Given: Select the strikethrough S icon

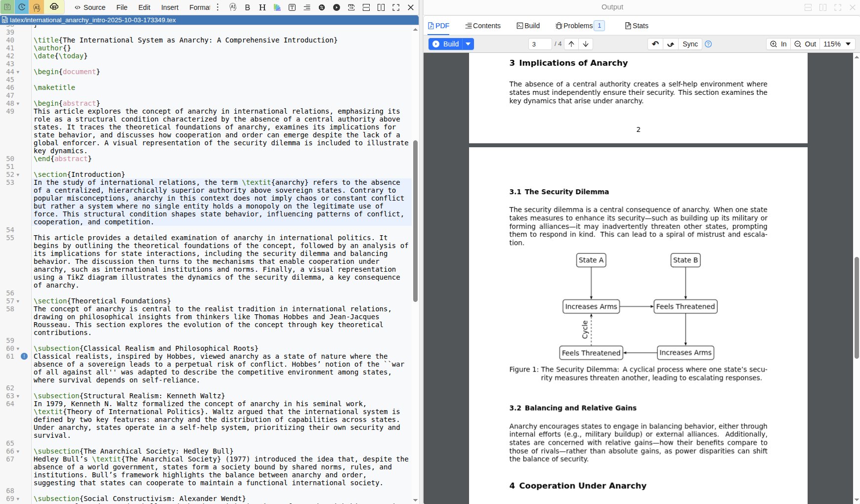Looking at the screenshot, I should coord(321,7).
